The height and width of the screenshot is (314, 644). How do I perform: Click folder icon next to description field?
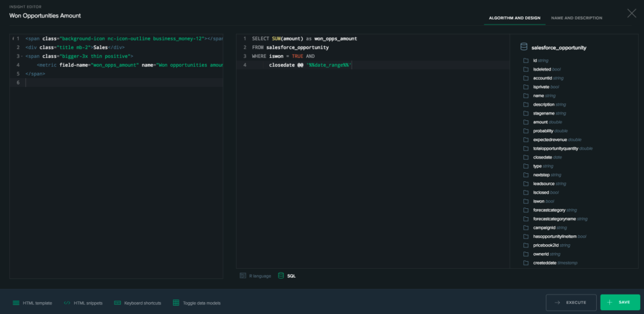[x=526, y=104]
